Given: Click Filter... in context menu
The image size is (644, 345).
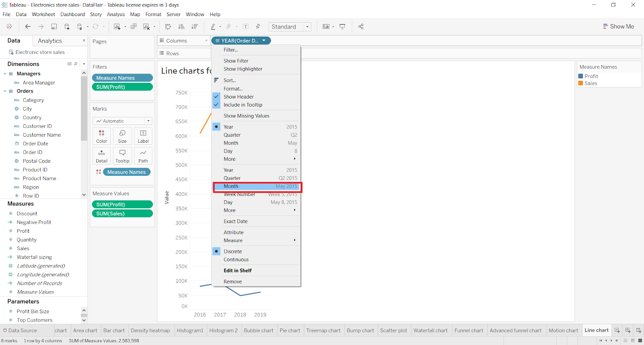Looking at the screenshot, I should point(256,50).
